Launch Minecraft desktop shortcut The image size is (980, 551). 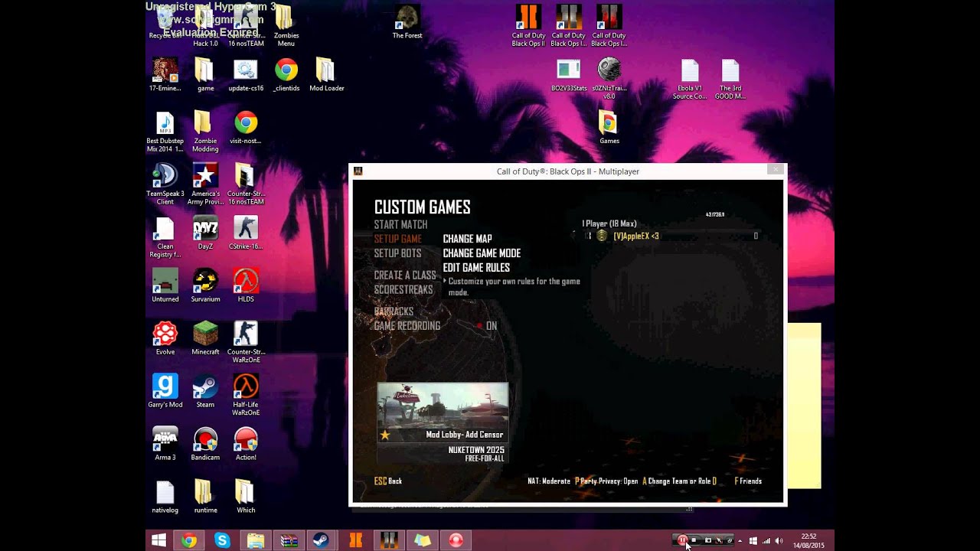coord(205,338)
